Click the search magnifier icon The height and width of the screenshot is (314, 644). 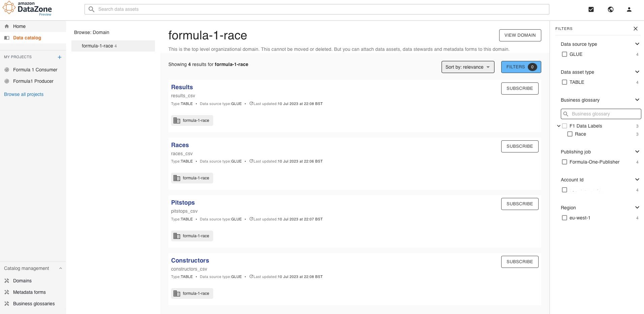coord(91,9)
